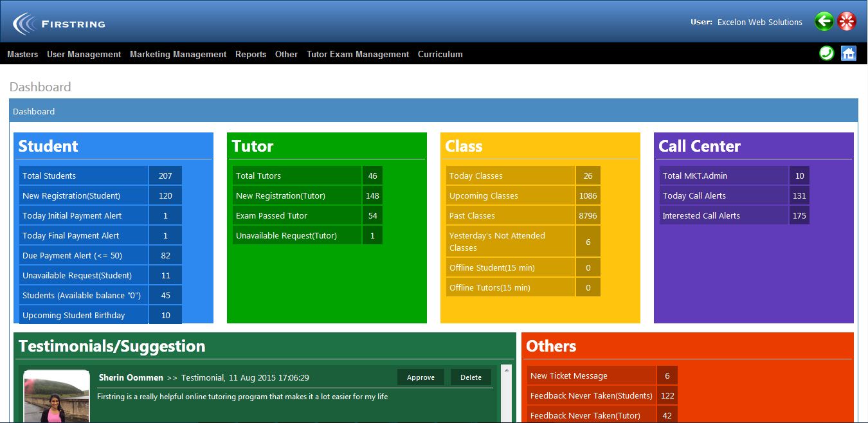Expand the Marketing Management menu
This screenshot has height=423, width=868.
pos(178,55)
